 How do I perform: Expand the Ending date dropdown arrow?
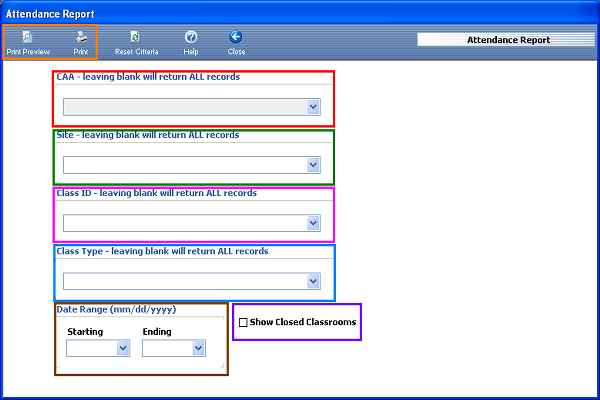point(198,348)
